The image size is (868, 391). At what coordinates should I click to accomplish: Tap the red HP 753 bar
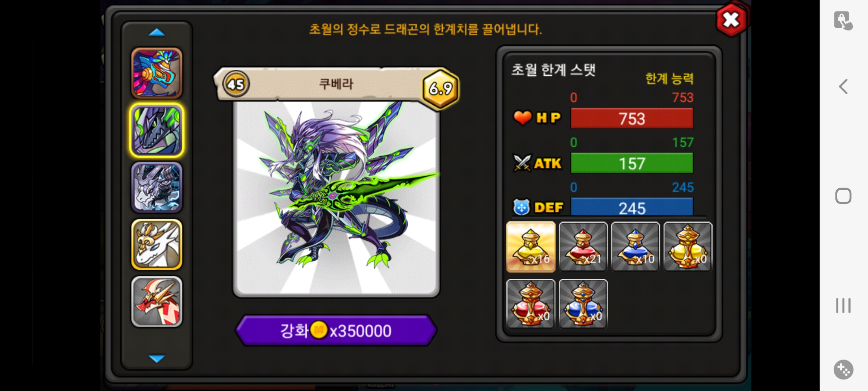click(632, 118)
